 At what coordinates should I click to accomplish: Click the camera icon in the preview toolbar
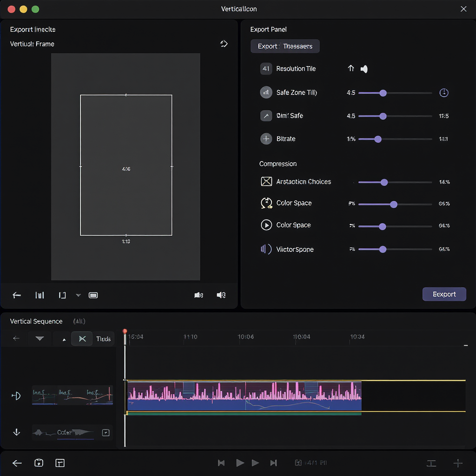[198, 295]
